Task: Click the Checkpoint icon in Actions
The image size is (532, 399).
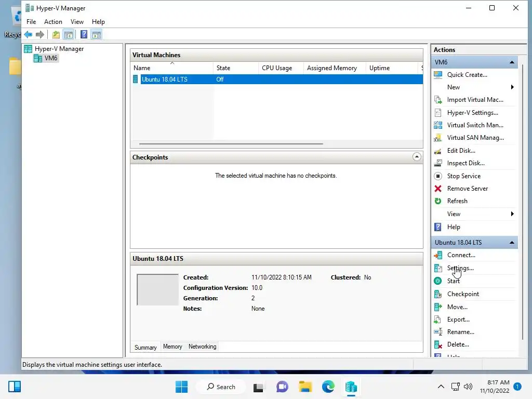Action: click(438, 294)
